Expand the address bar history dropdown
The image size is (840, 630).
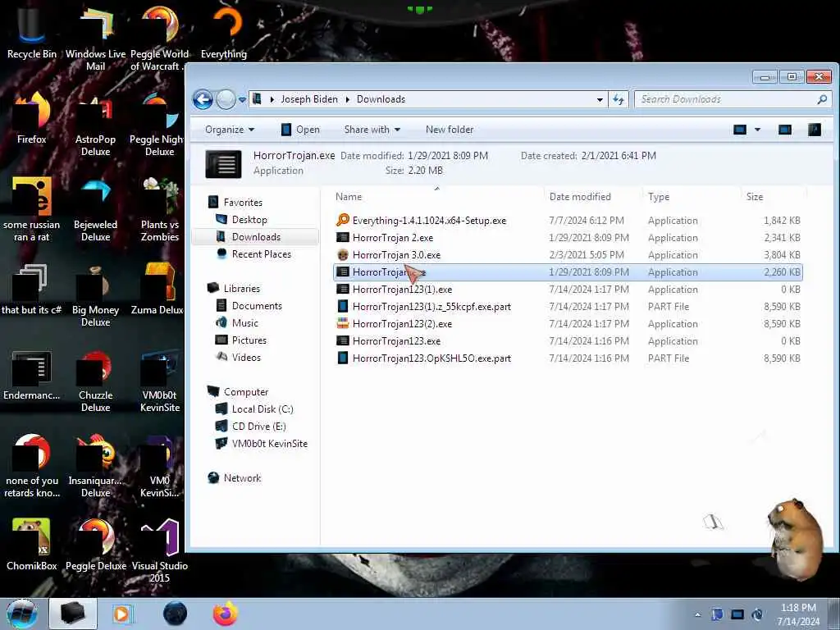(x=600, y=99)
